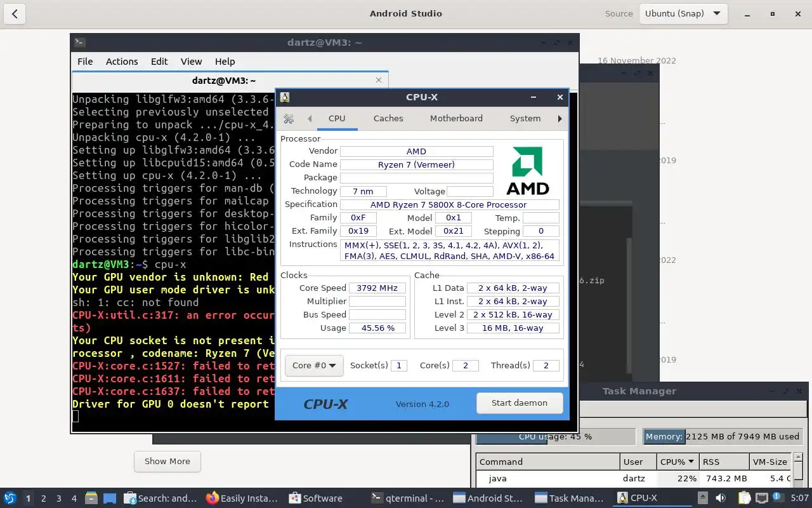Sort Task Manager by RSS column
Image resolution: width=812 pixels, height=508 pixels.
point(724,462)
